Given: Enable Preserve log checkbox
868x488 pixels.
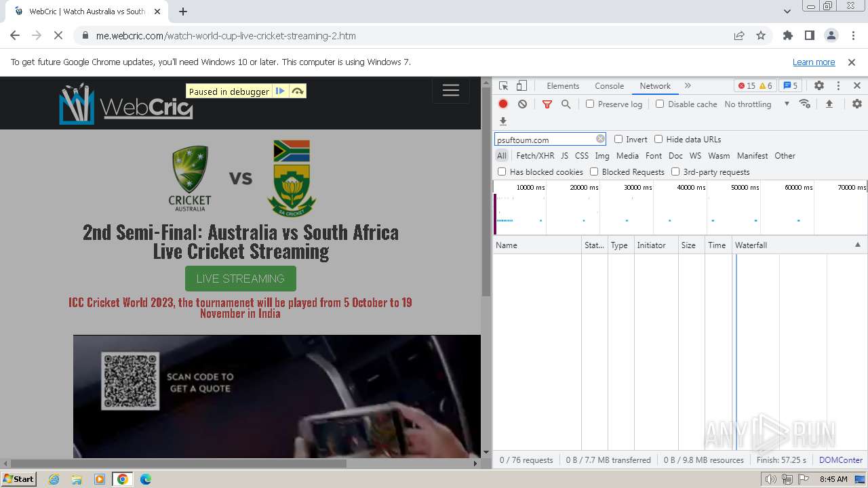Looking at the screenshot, I should 590,104.
